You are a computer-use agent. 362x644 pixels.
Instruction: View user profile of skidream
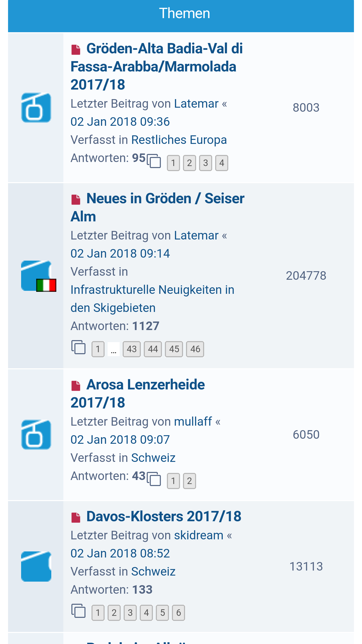point(199,535)
